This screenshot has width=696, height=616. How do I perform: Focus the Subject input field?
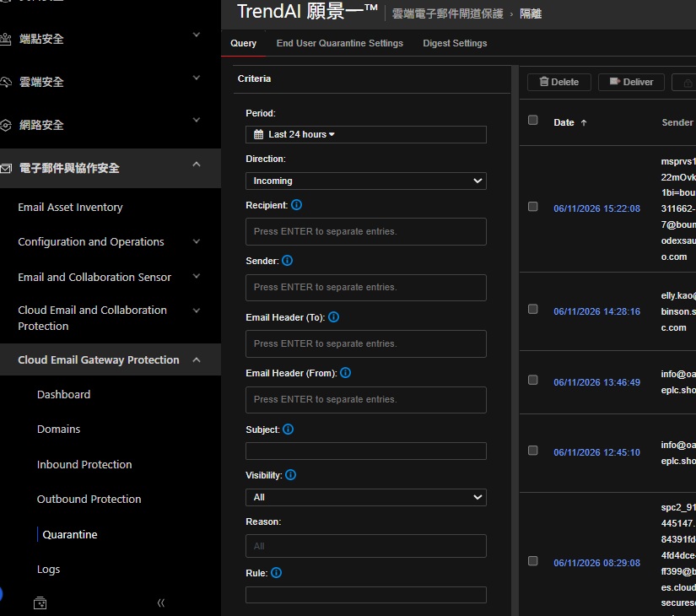tap(366, 451)
